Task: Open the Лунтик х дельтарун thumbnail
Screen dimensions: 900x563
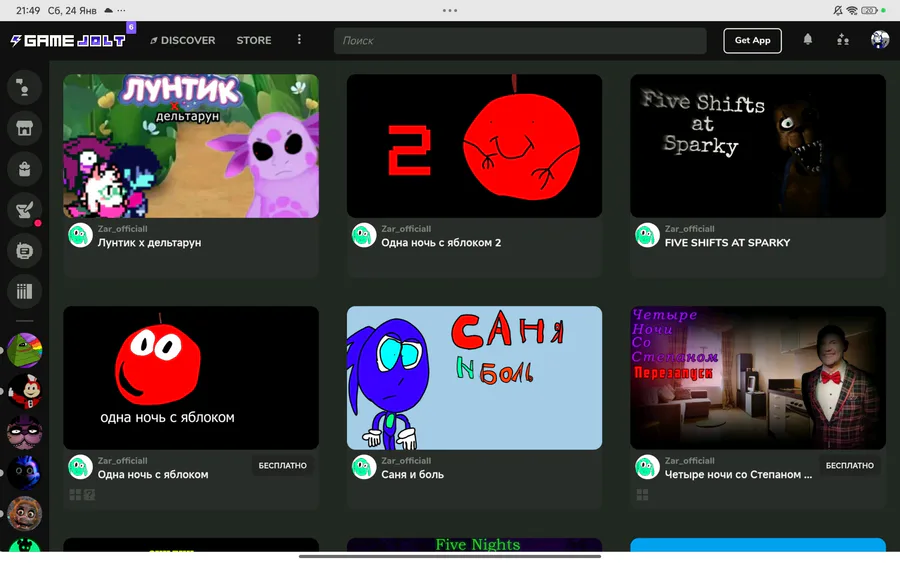Action: coord(191,146)
